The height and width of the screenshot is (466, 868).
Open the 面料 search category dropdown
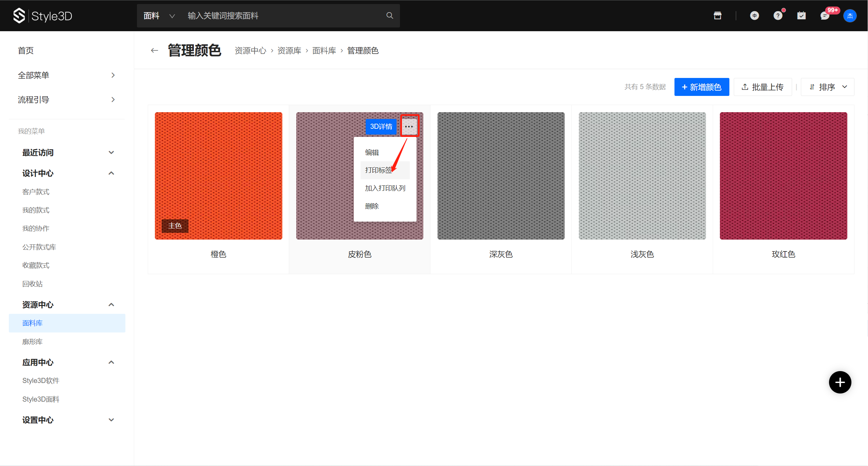159,16
